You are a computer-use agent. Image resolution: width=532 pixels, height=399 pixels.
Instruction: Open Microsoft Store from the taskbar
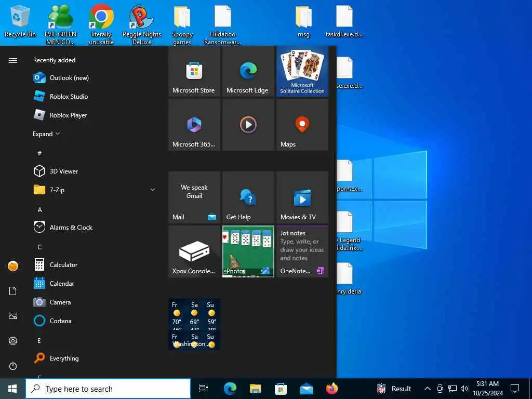(281, 389)
